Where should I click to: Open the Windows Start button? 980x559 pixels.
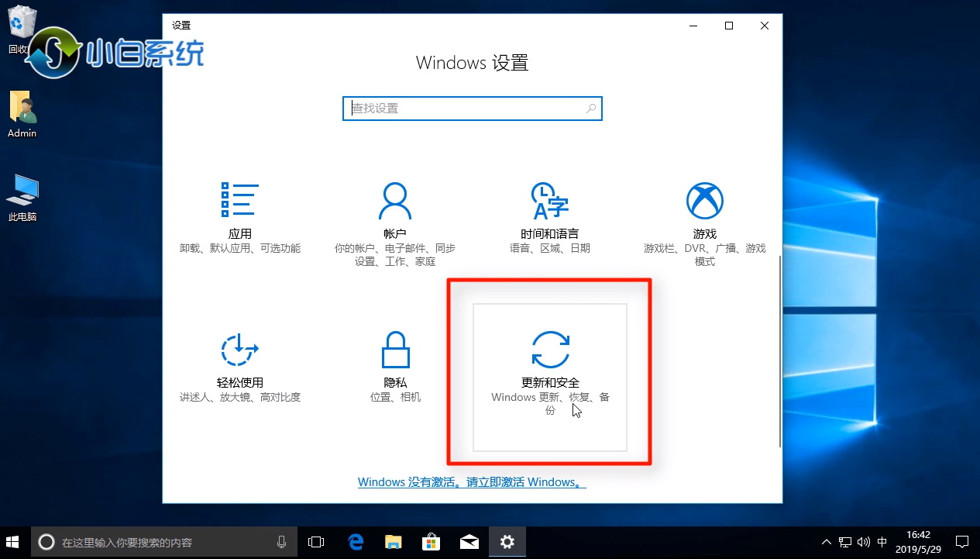[13, 542]
